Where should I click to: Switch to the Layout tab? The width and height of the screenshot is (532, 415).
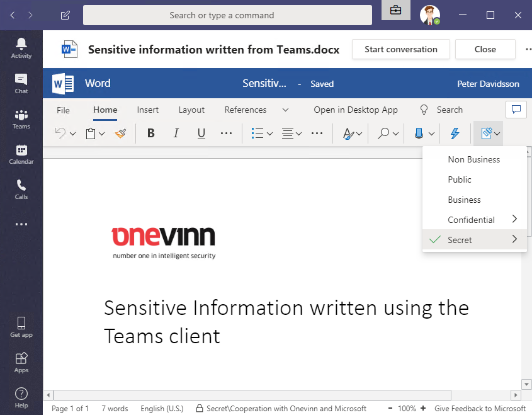pyautogui.click(x=191, y=110)
